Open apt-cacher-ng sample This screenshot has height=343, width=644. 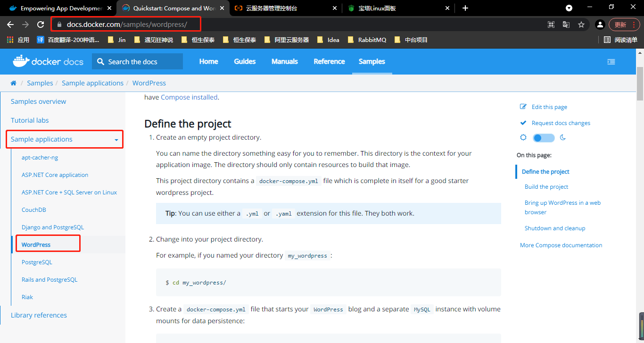coord(40,158)
